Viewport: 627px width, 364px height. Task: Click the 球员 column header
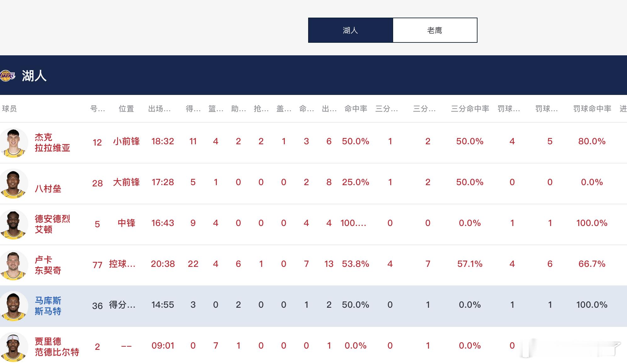click(x=9, y=109)
